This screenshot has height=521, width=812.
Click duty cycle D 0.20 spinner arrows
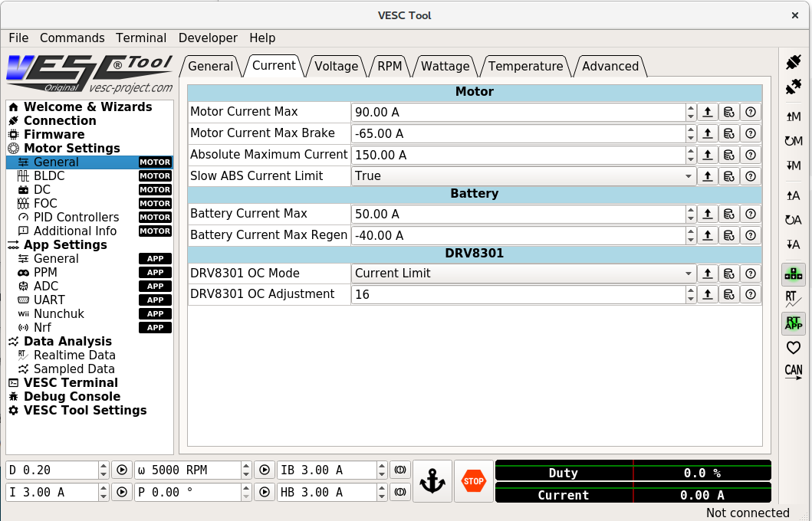click(x=104, y=470)
